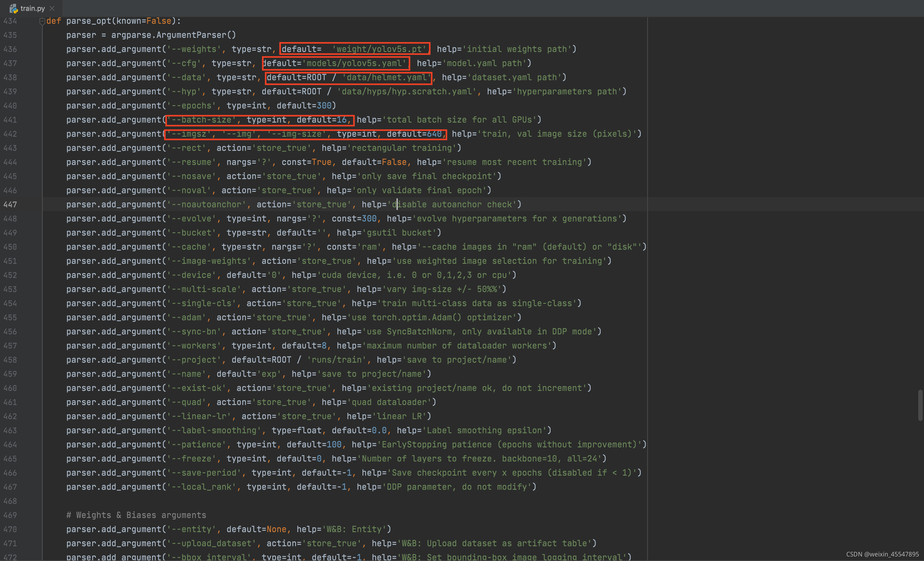Click the '--linear-lr' argument string
The image size is (924, 561).
pyautogui.click(x=199, y=416)
